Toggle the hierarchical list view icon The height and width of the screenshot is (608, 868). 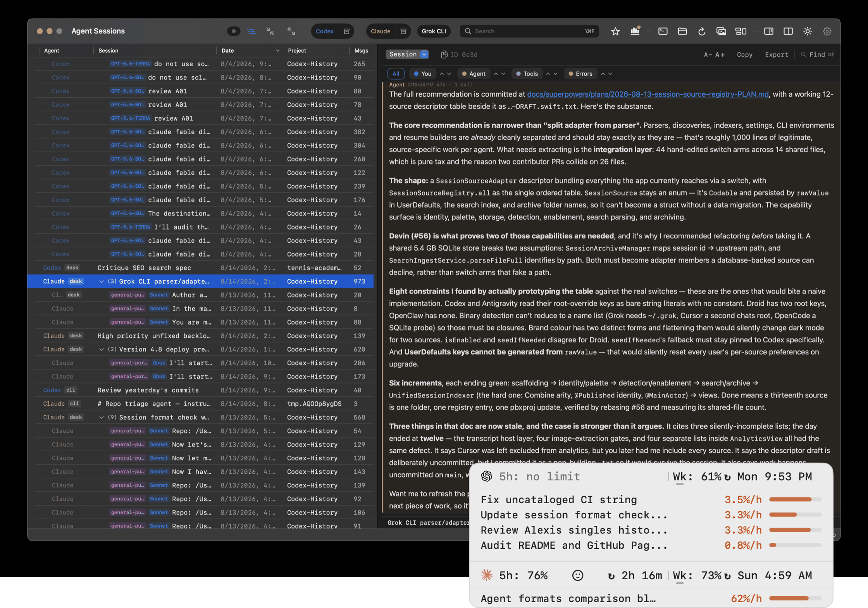tap(251, 31)
